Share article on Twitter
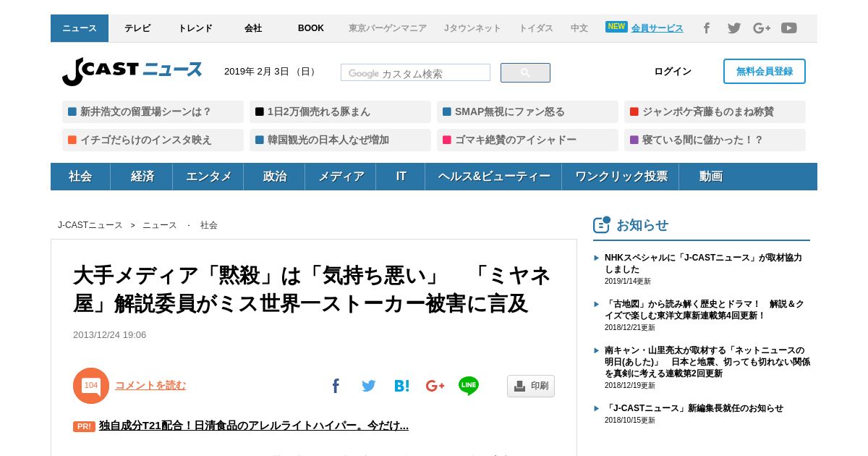 click(x=369, y=386)
